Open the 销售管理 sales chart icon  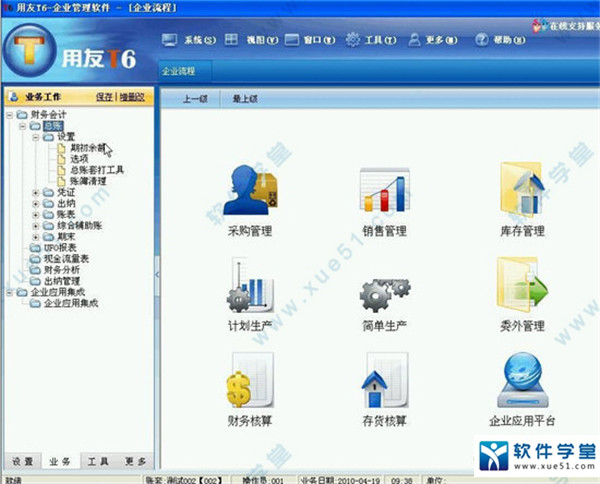[x=385, y=190]
